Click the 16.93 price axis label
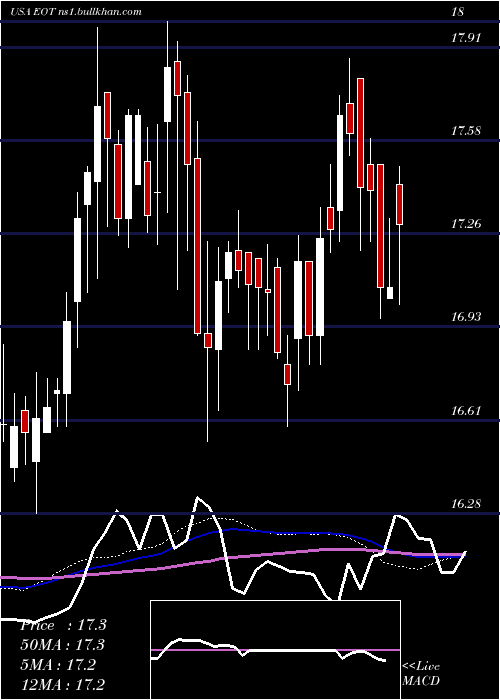Image resolution: width=500 pixels, height=700 pixels. (466, 317)
